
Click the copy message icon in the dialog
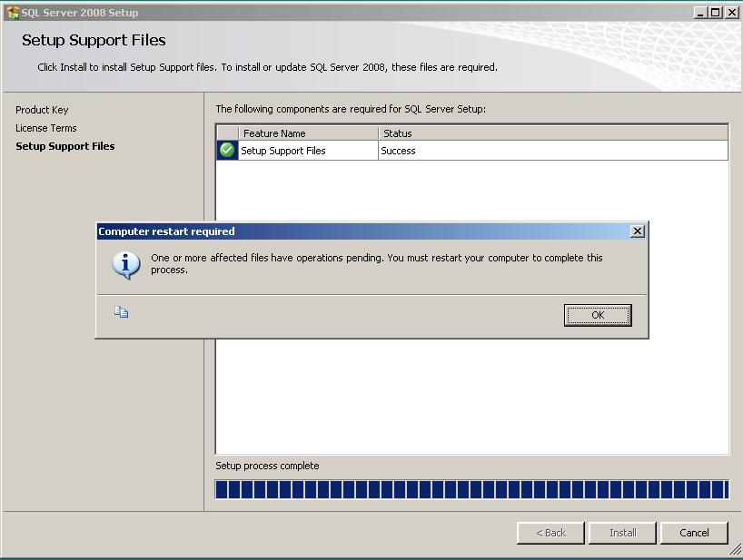(x=122, y=312)
